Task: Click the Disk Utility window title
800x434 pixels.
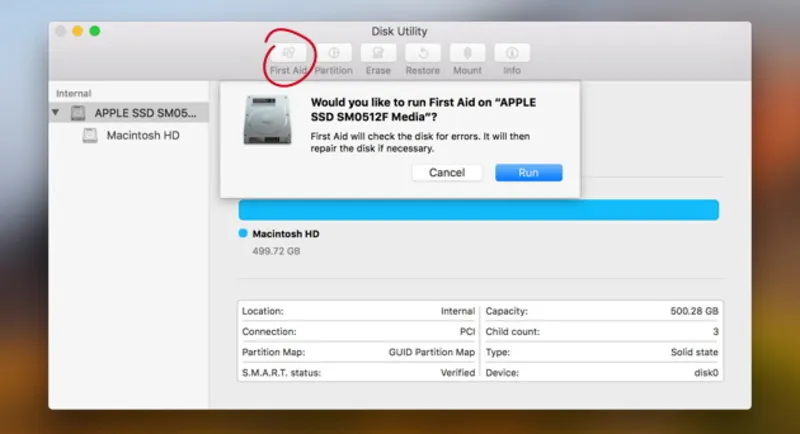Action: (x=399, y=31)
